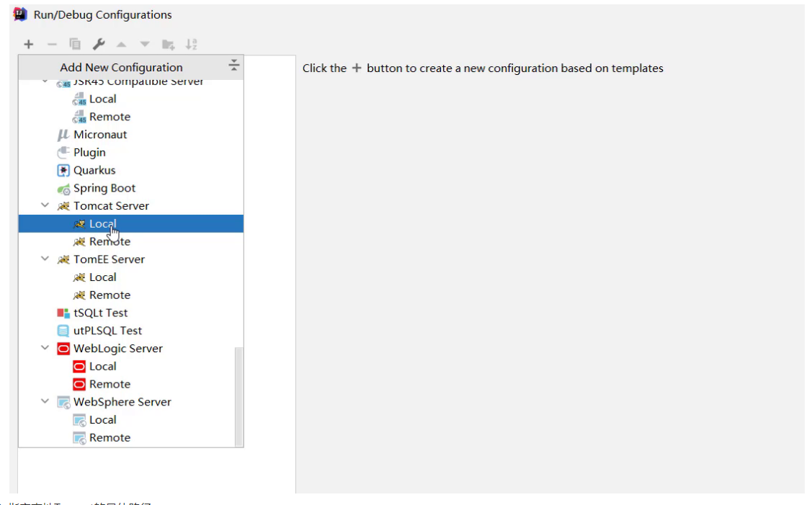812x505 pixels.
Task: Click the configuration list vertical scrollbar
Action: click(x=238, y=396)
